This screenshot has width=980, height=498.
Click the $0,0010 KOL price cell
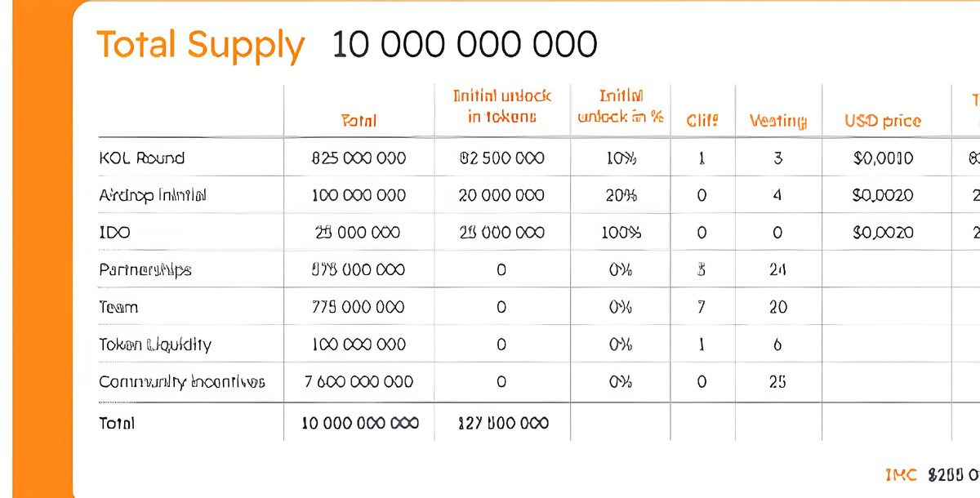[883, 158]
